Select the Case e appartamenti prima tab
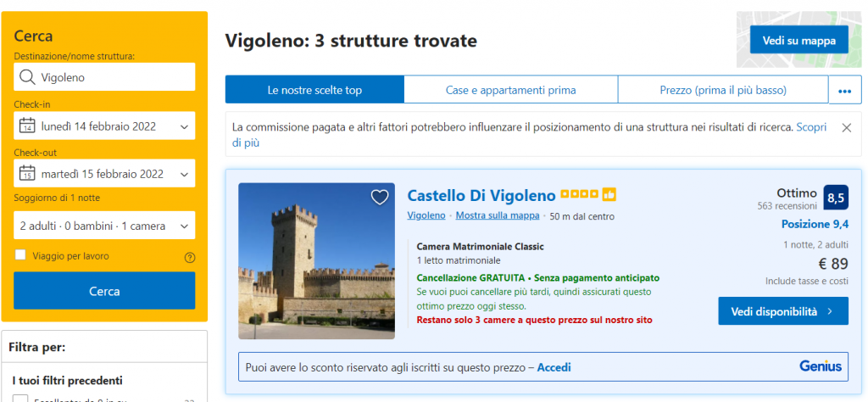The image size is (868, 402). (510, 90)
